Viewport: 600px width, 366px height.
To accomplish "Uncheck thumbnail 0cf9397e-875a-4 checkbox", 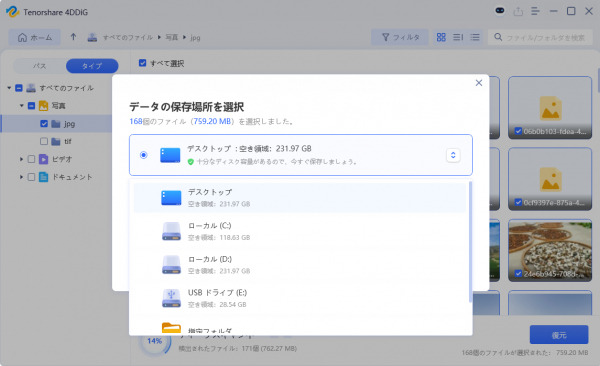I will click(518, 202).
